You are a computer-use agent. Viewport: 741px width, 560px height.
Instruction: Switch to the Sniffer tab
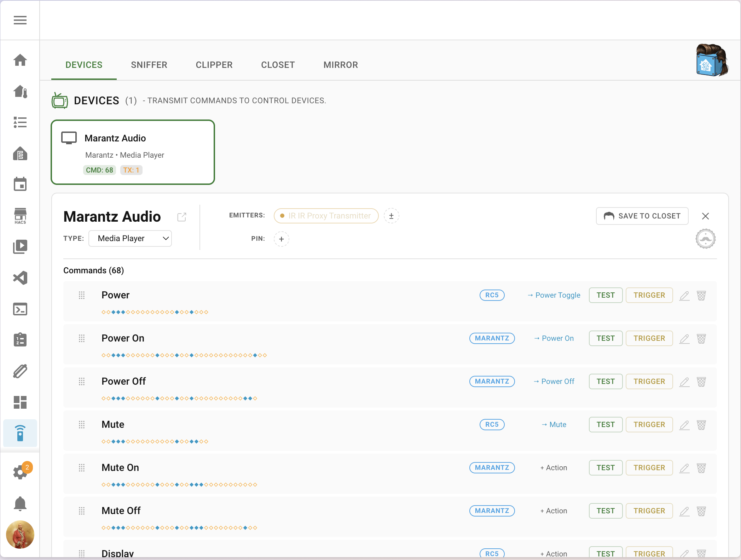pos(149,65)
